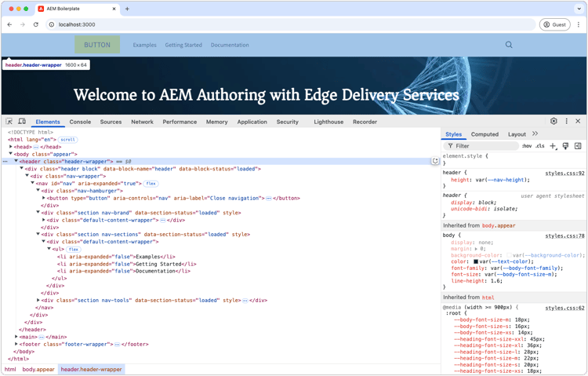Select html in the breadcrumb bar

pos(10,369)
